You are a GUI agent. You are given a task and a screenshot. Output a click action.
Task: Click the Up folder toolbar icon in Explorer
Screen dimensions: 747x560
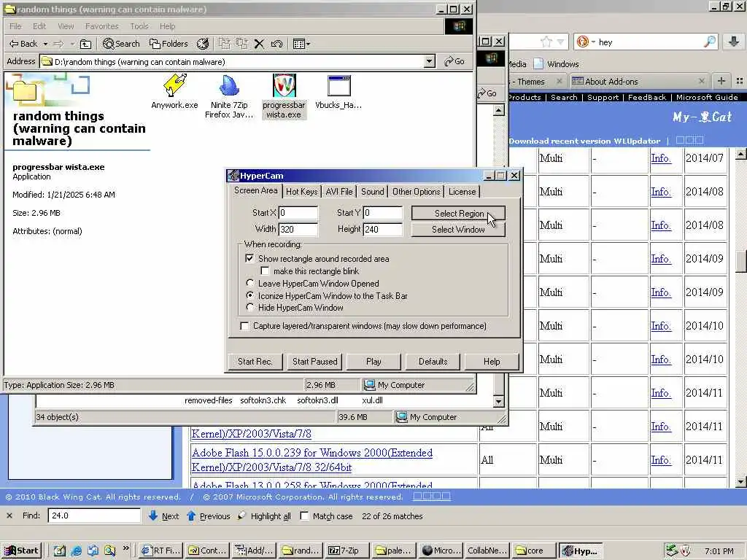tap(86, 44)
